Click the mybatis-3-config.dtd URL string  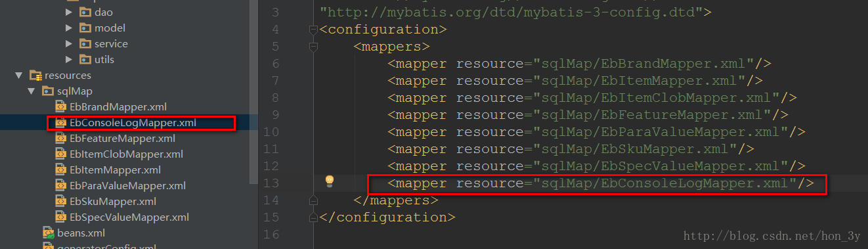tap(511, 12)
